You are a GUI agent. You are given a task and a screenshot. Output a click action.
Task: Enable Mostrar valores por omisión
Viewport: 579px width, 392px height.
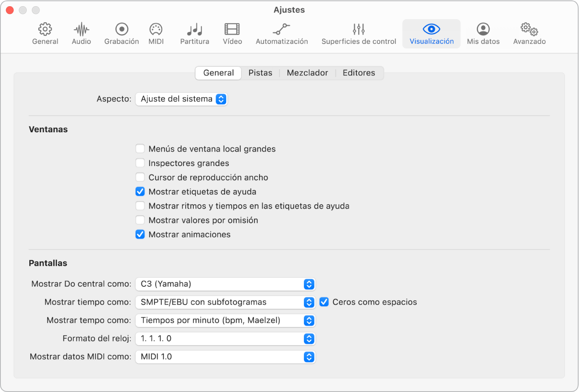(x=140, y=220)
